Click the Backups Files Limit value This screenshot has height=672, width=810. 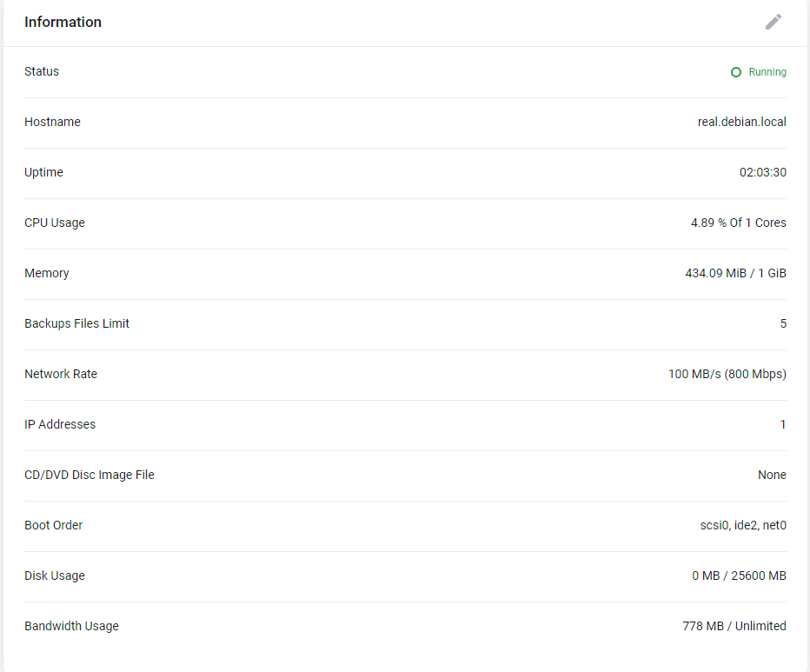(783, 323)
